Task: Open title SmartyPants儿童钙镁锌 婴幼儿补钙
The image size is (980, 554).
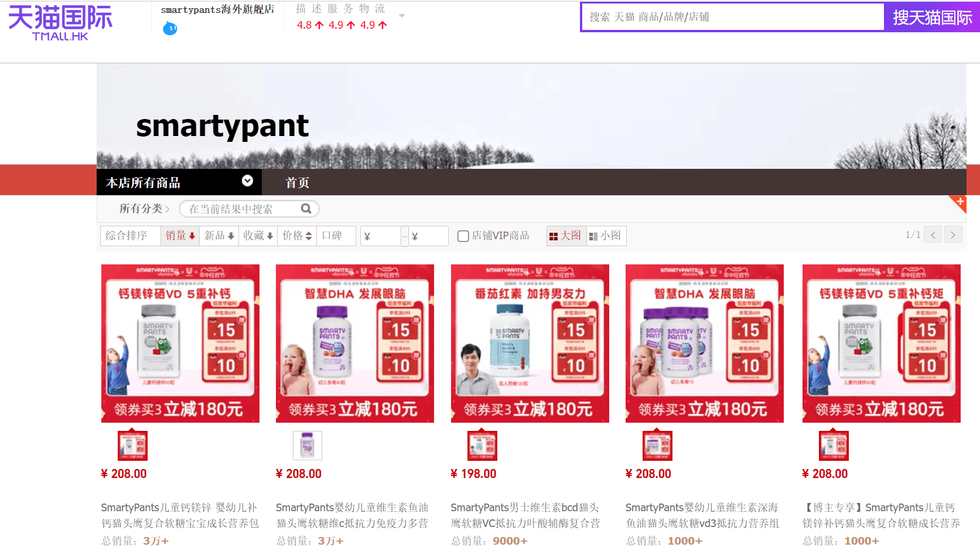Action: coord(180,515)
